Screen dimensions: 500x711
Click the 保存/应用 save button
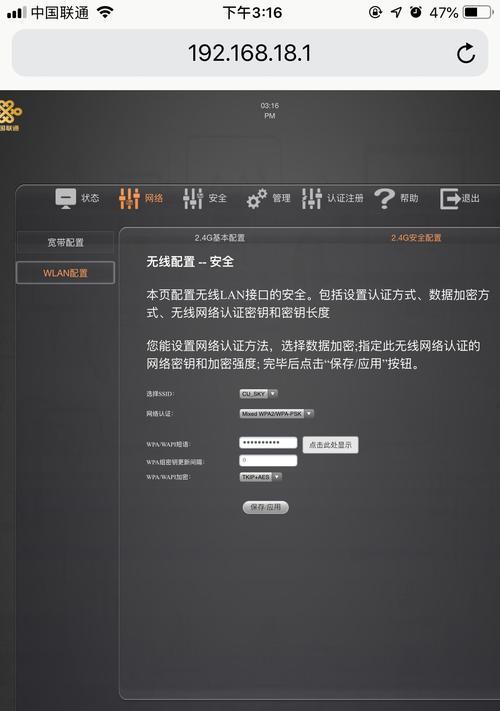coord(266,507)
